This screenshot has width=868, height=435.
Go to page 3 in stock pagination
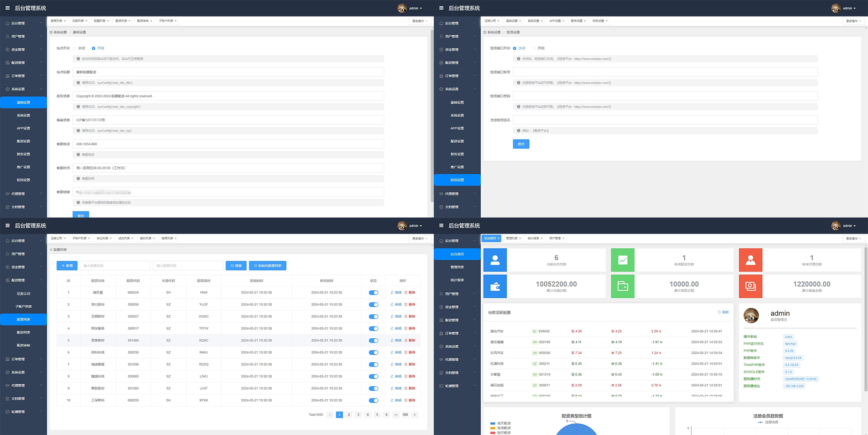(358, 415)
